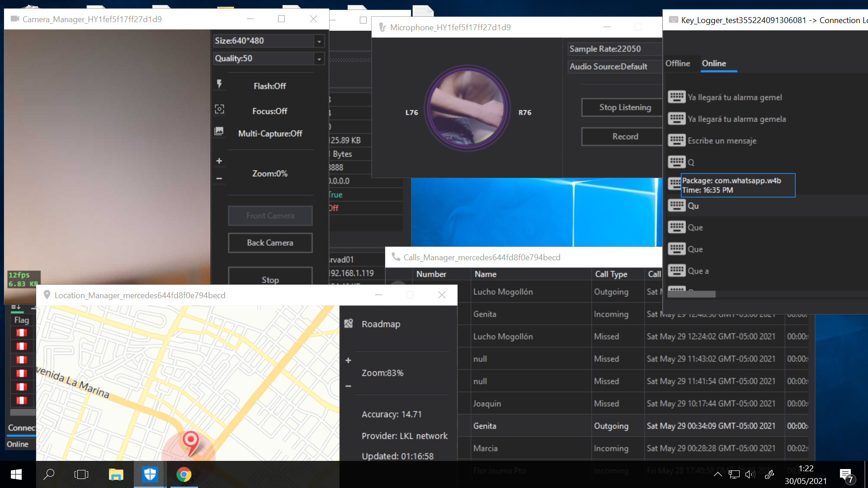This screenshot has height=488, width=868.
Task: Switch to the Offline tab in Key Logger
Action: (x=678, y=63)
